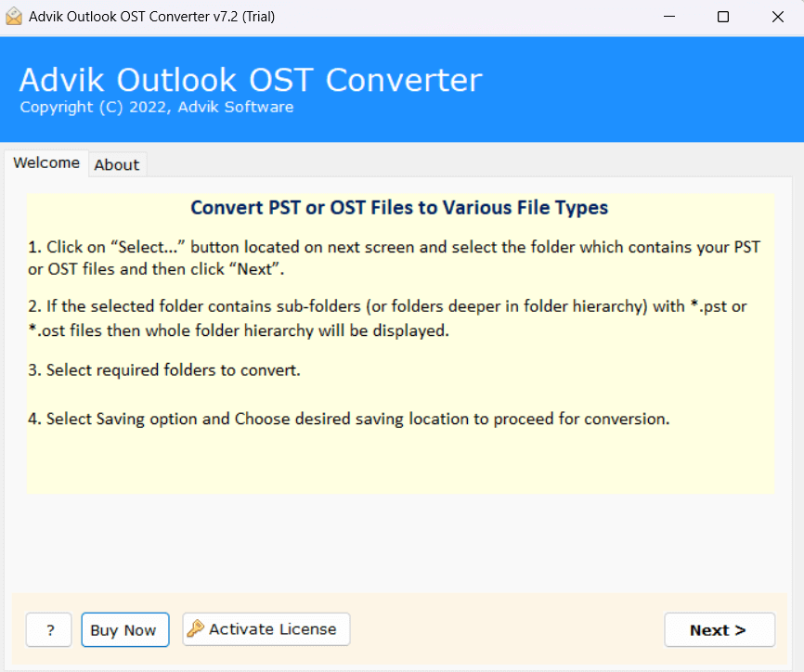Switch to the About tab
Viewport: 804px width, 672px height.
(x=117, y=164)
